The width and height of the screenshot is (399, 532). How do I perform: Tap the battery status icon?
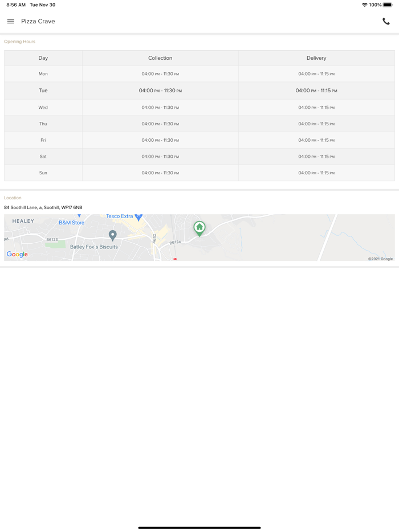coord(388,5)
